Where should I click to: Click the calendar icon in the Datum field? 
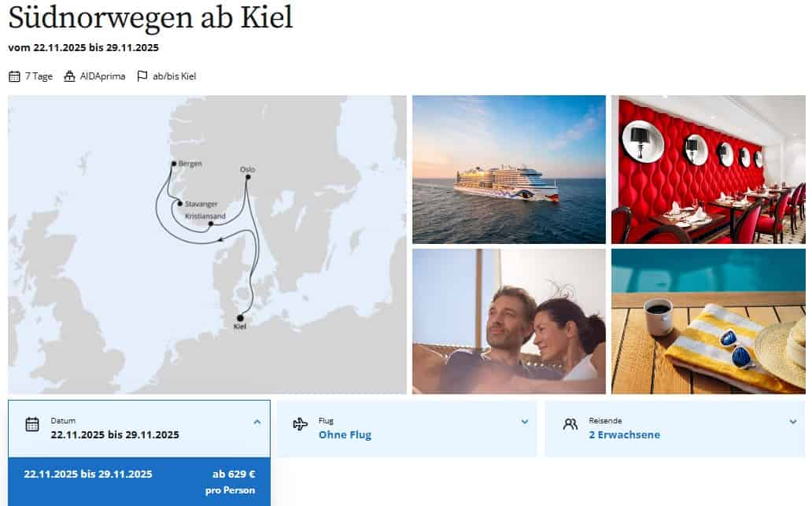[32, 424]
